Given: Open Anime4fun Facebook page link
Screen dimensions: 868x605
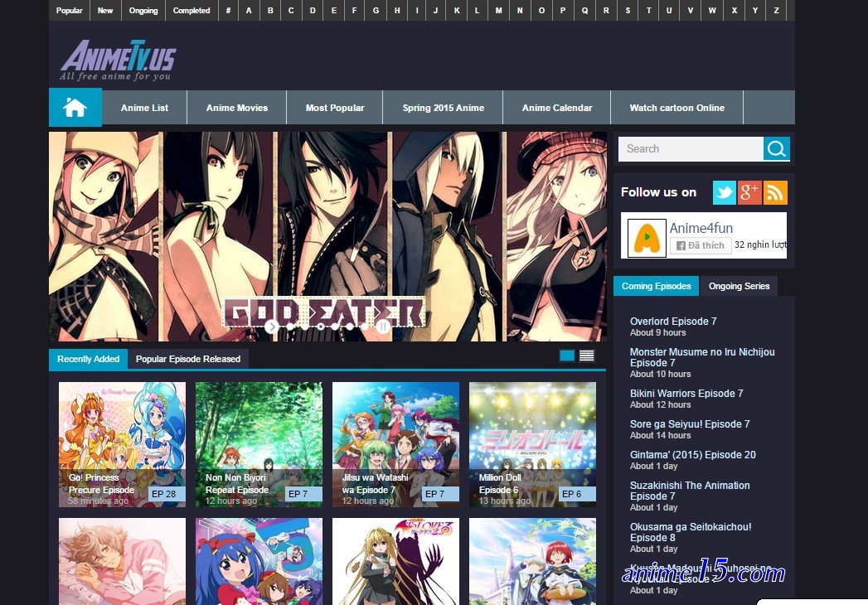Looking at the screenshot, I should 701,228.
